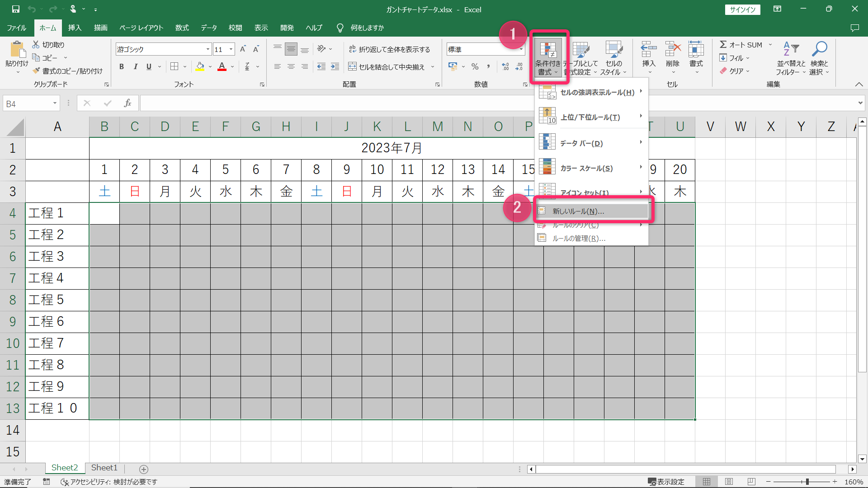The height and width of the screenshot is (488, 868).
Task: Click the insert function fx icon
Action: 128,103
